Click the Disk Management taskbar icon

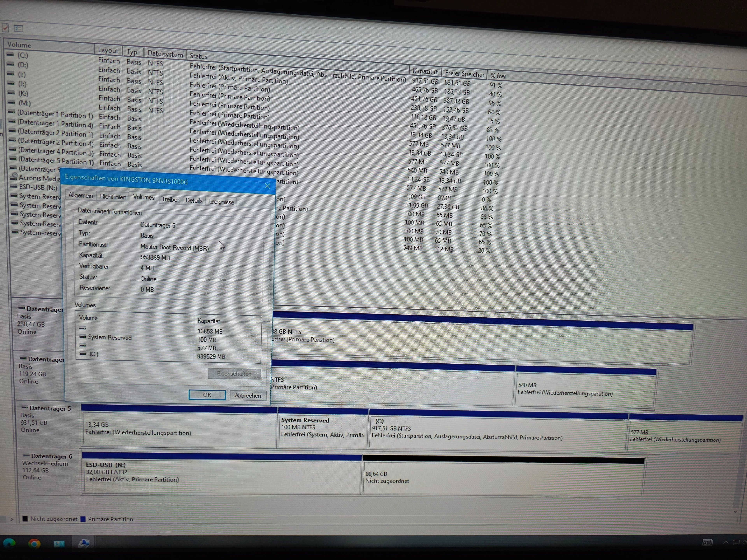(83, 543)
